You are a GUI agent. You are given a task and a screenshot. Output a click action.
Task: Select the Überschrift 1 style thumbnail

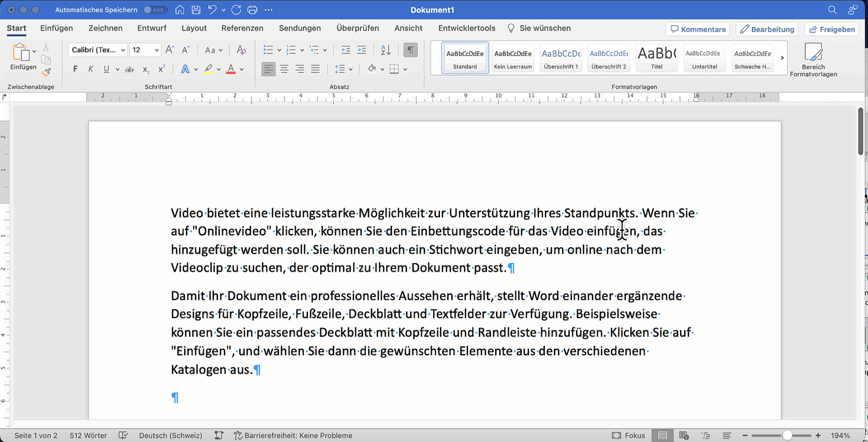[561, 58]
